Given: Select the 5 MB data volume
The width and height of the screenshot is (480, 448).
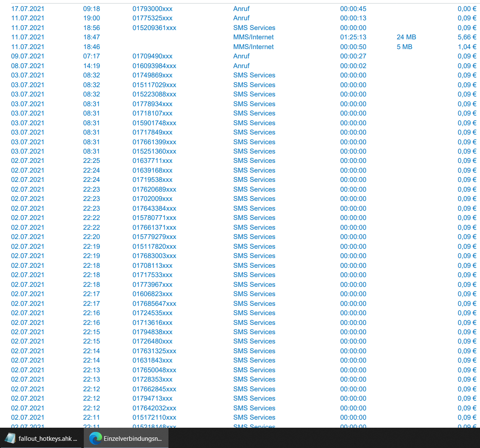Looking at the screenshot, I should click(404, 47).
